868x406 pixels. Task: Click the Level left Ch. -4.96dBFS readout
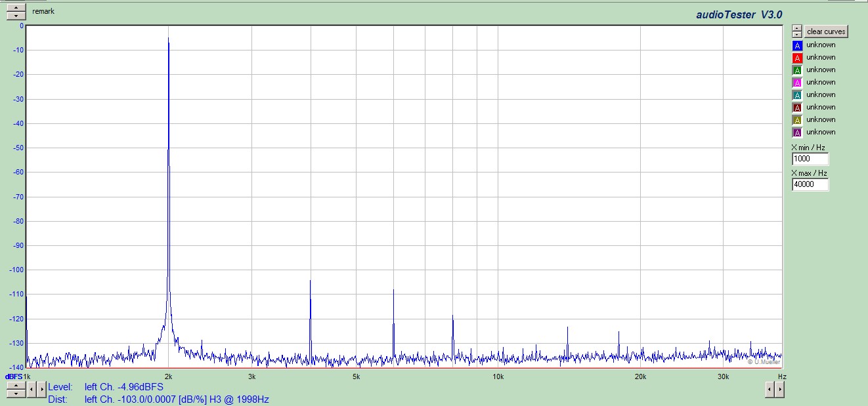pyautogui.click(x=106, y=387)
